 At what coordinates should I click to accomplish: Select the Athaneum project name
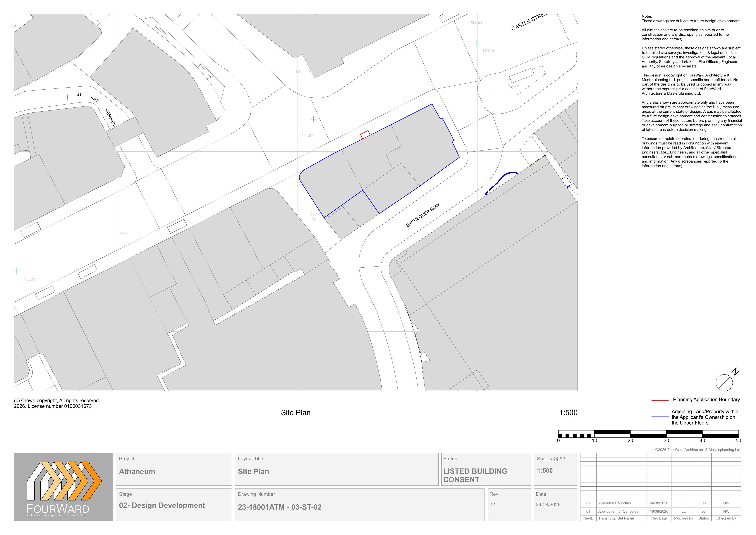click(137, 472)
